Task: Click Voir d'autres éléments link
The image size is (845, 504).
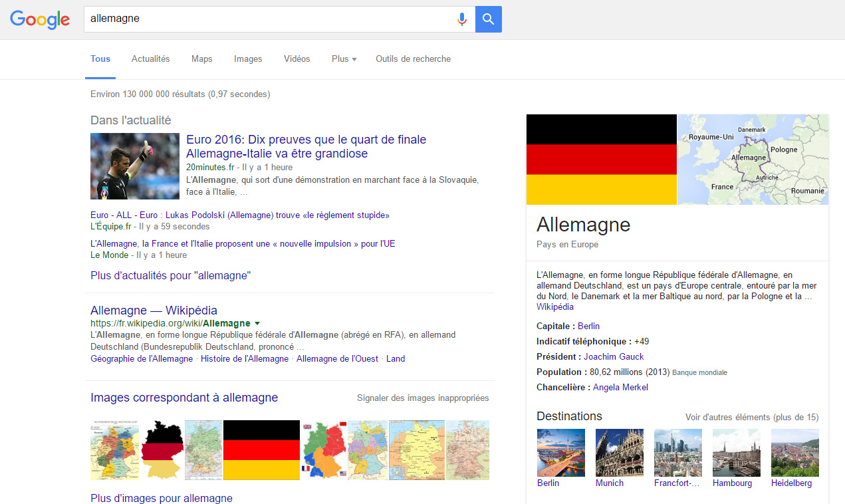Action: tap(752, 418)
